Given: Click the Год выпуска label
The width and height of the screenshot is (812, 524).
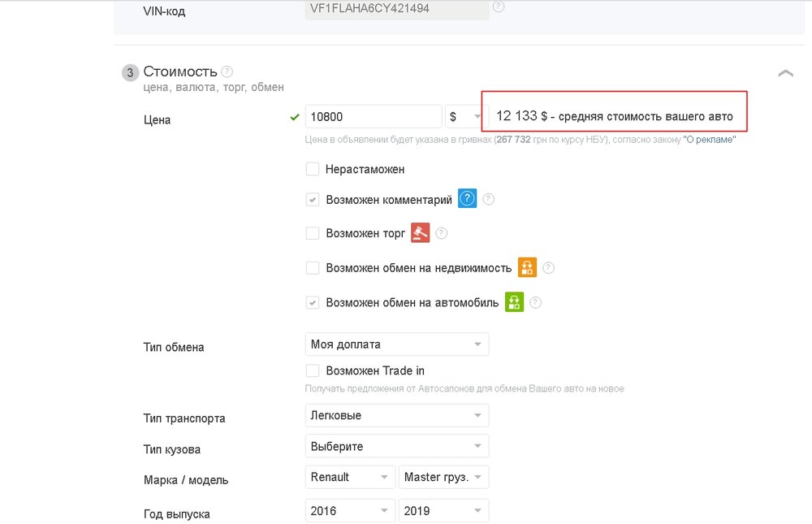Looking at the screenshot, I should click(176, 514).
